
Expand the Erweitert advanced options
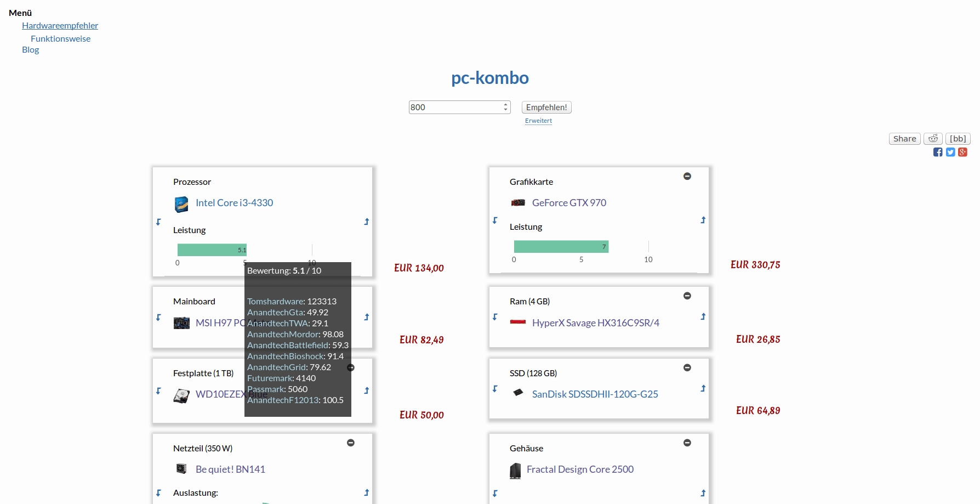(538, 121)
